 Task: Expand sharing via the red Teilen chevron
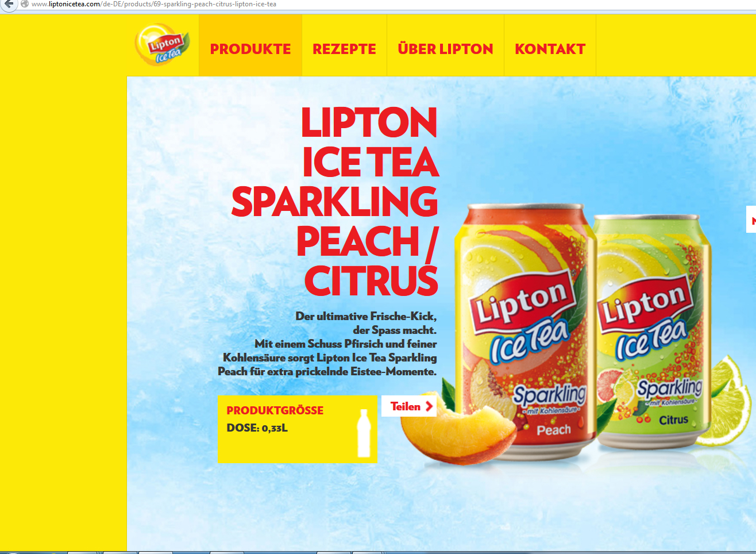coord(429,406)
